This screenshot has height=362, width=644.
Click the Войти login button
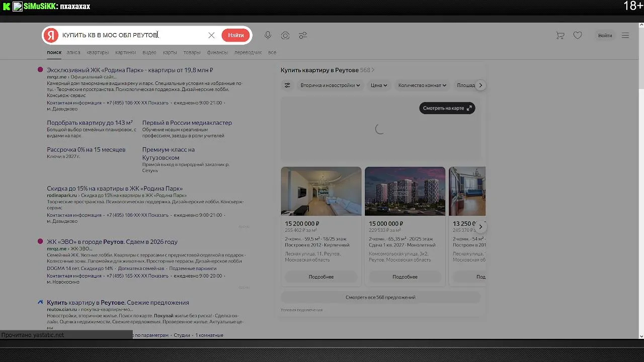(x=605, y=35)
